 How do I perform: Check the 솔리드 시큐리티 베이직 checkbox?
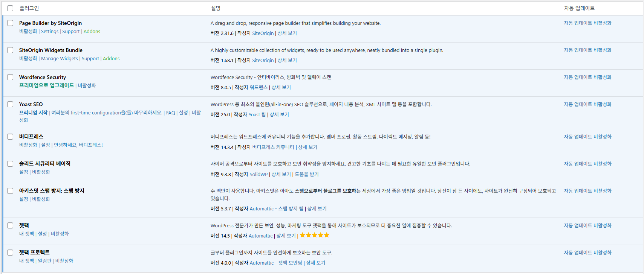[x=10, y=164]
